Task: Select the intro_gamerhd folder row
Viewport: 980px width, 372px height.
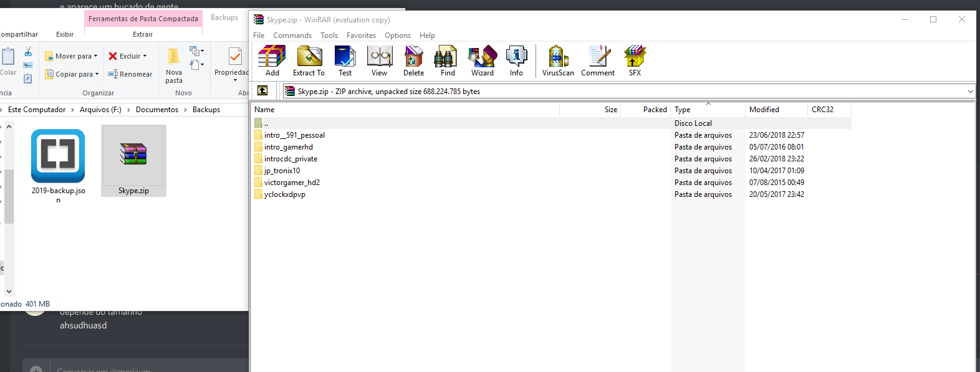Action: click(551, 147)
